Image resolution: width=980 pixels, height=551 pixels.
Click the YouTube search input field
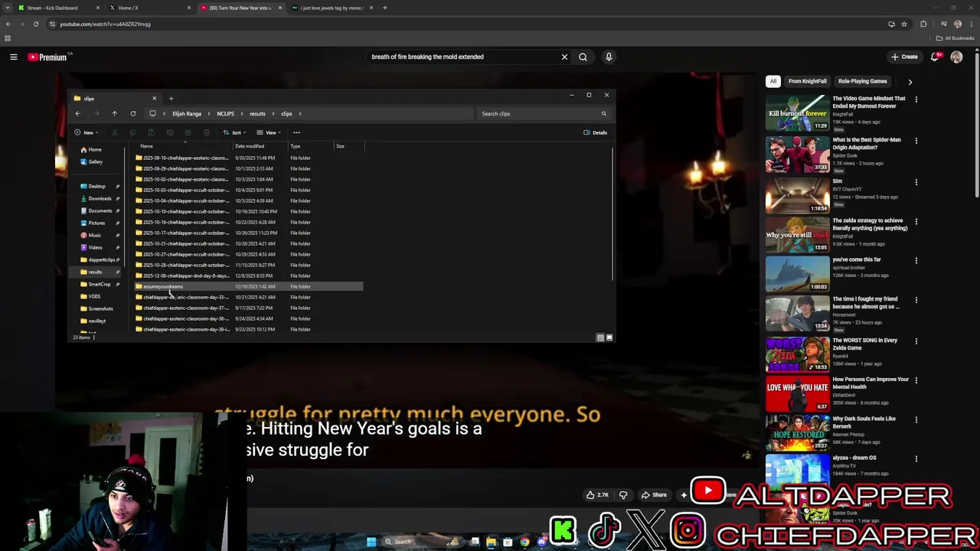pyautogui.click(x=463, y=57)
